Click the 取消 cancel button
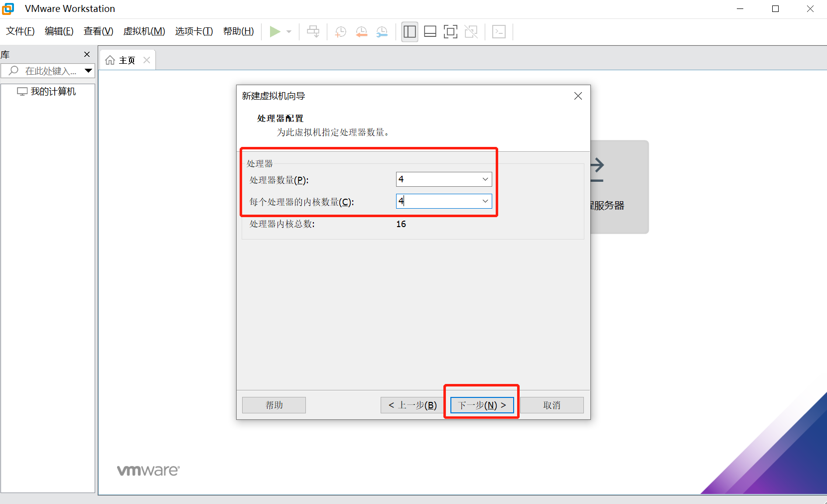 click(552, 405)
